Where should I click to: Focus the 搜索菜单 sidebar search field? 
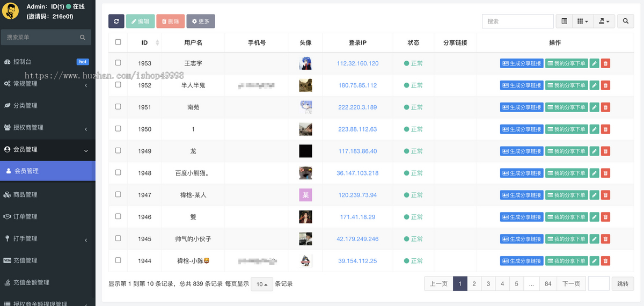tap(40, 38)
